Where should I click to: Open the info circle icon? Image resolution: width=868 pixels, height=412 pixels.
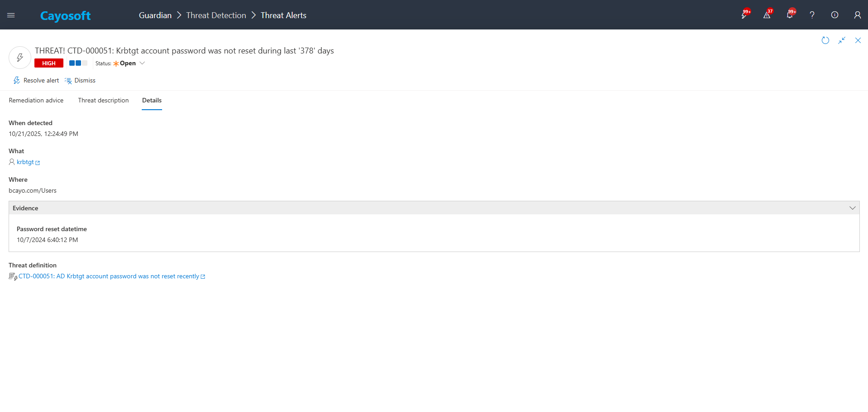tap(834, 15)
